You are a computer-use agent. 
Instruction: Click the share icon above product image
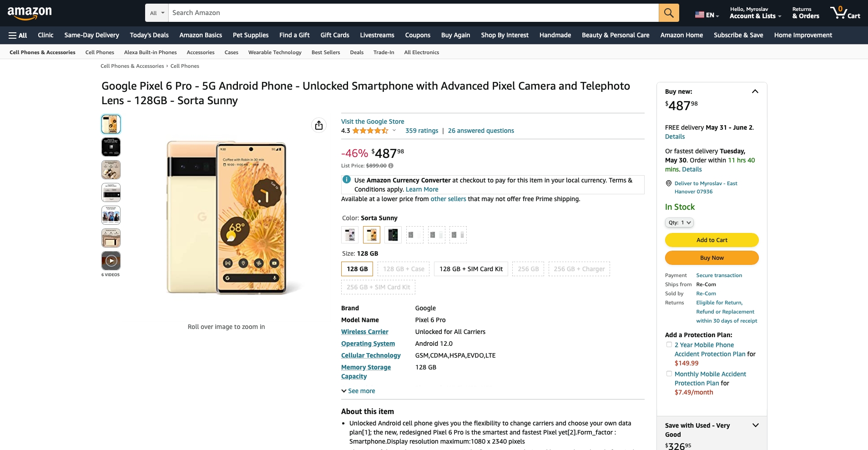pyautogui.click(x=319, y=125)
